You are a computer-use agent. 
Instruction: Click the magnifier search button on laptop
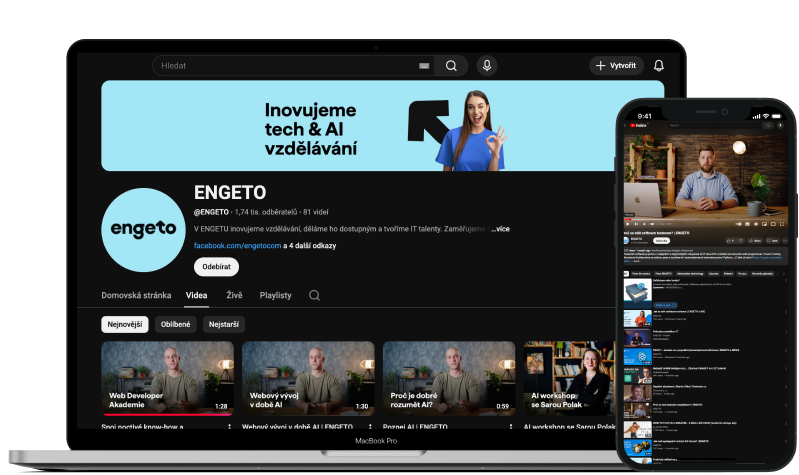click(x=451, y=66)
